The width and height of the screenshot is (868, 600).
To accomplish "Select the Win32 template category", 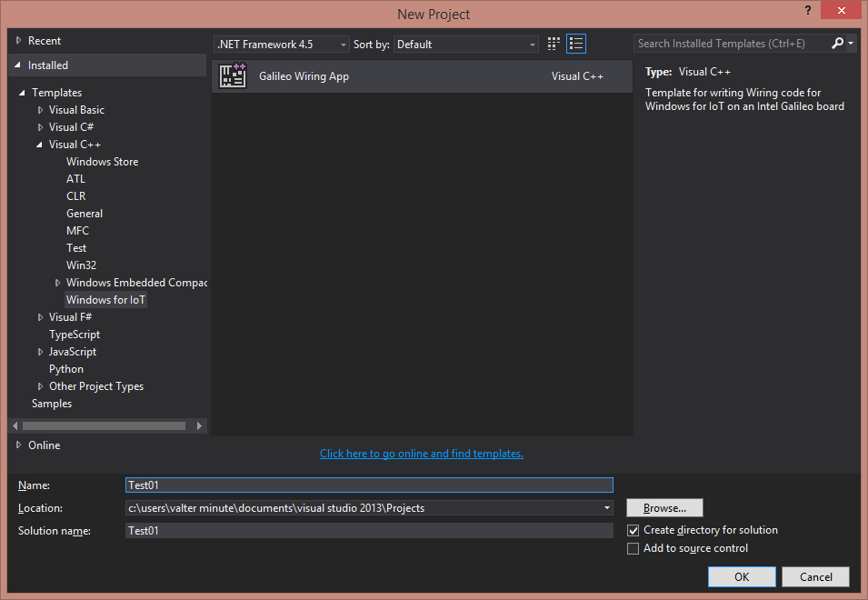I will [x=81, y=265].
